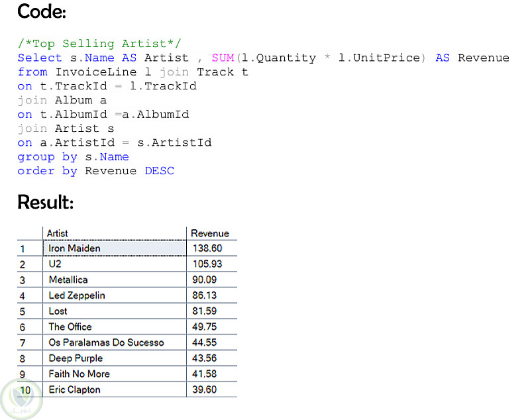Click revenue value 105.93
Viewport: 530px width, 420px height.
[x=211, y=264]
